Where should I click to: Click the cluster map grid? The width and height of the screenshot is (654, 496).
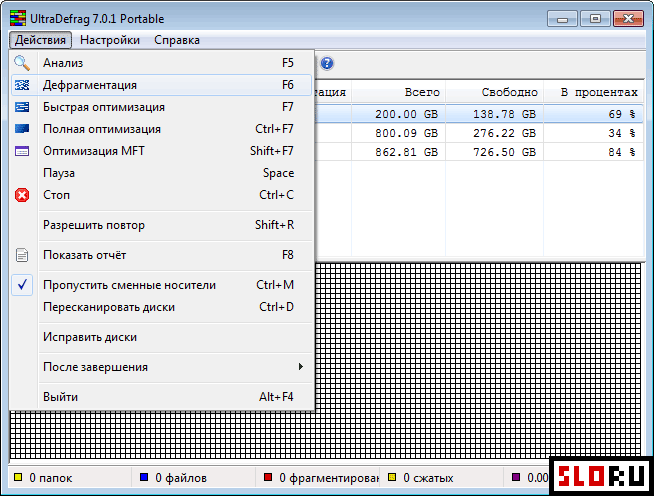point(478,360)
